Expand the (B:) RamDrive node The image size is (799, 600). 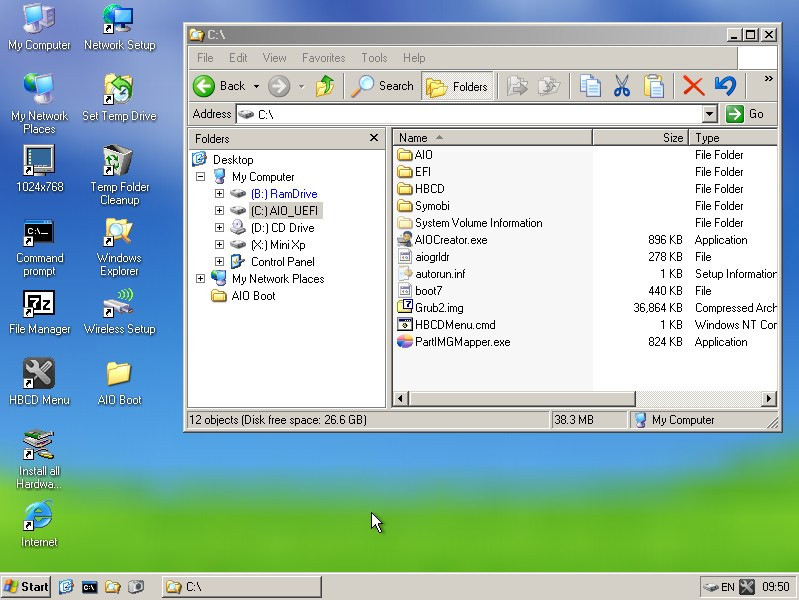[219, 194]
